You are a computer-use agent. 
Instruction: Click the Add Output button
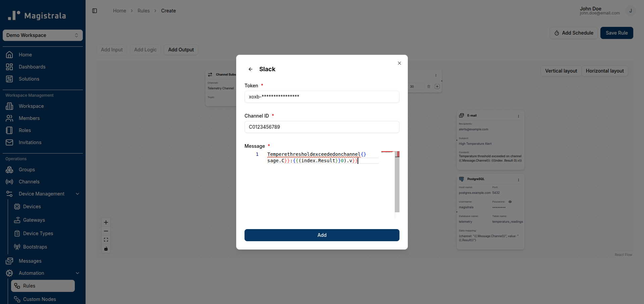[x=181, y=50]
